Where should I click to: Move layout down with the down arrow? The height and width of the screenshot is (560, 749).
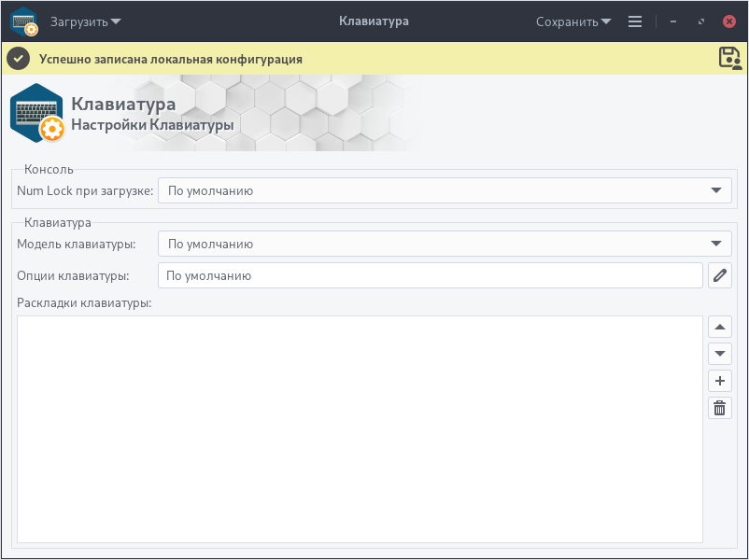pos(720,354)
